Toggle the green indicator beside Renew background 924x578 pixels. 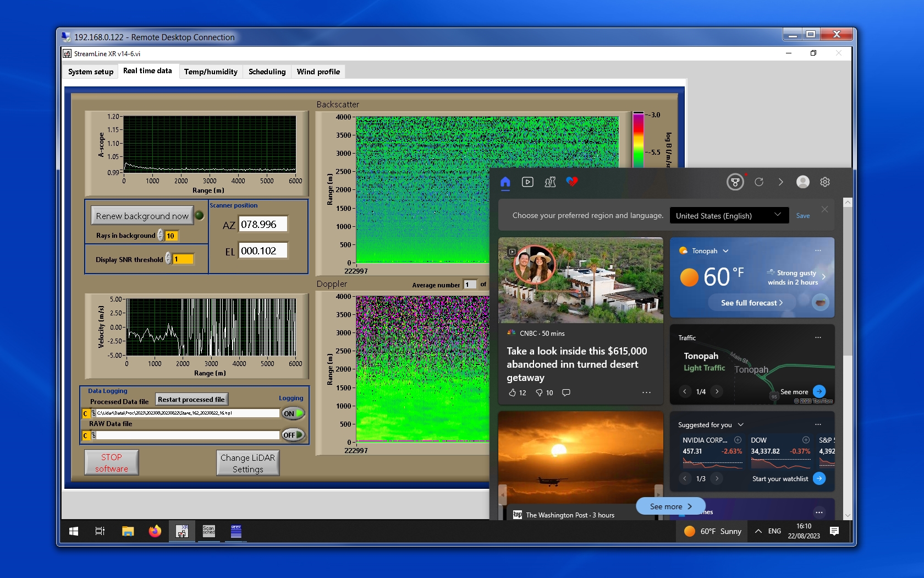coord(200,216)
